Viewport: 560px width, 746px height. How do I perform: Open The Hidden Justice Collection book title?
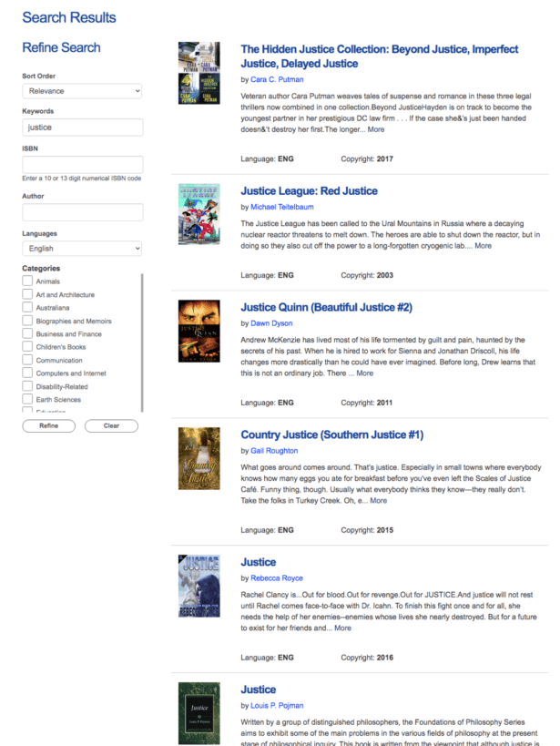(379, 56)
